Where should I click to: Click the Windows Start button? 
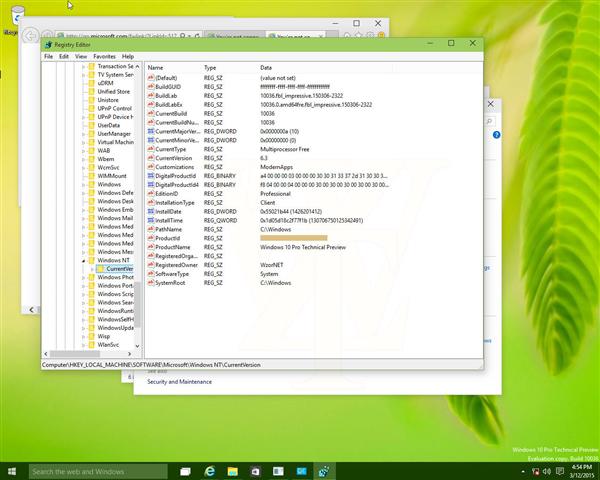coord(13,470)
